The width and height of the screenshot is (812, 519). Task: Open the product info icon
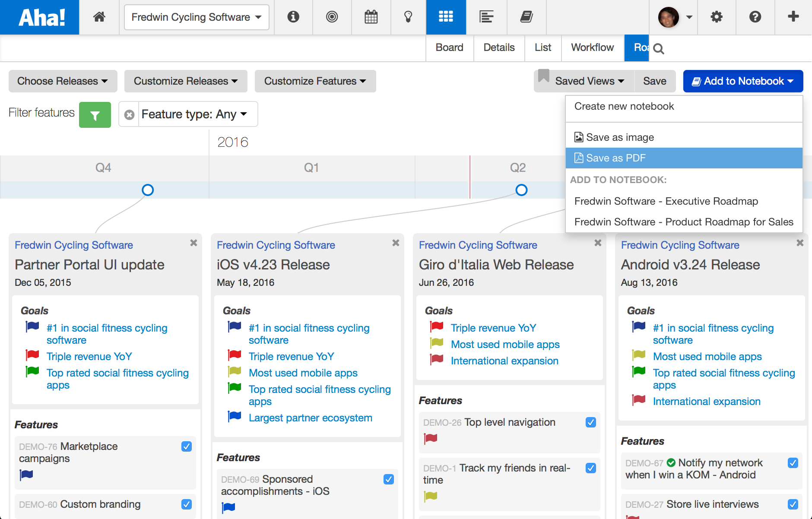293,17
